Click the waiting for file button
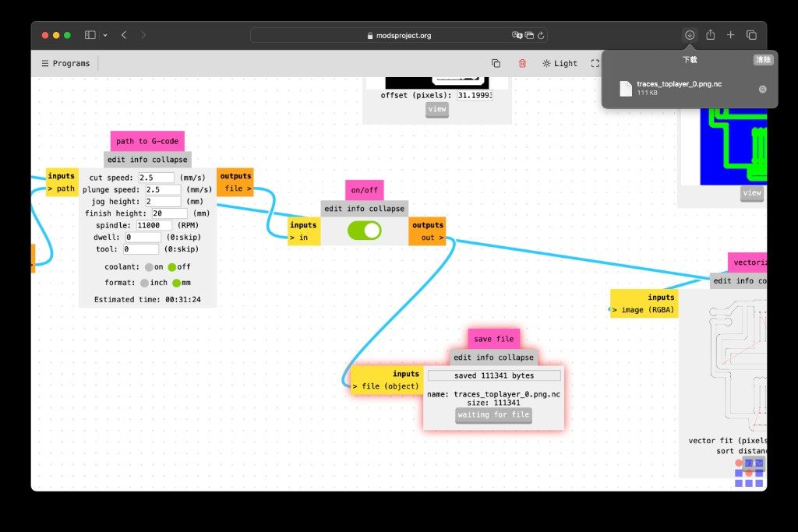This screenshot has height=532, width=798. click(493, 415)
